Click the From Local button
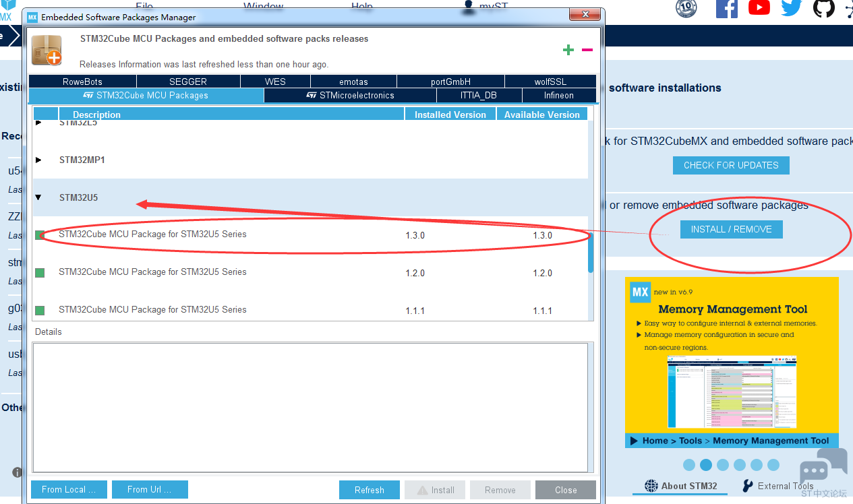The height and width of the screenshot is (504, 853). (69, 490)
